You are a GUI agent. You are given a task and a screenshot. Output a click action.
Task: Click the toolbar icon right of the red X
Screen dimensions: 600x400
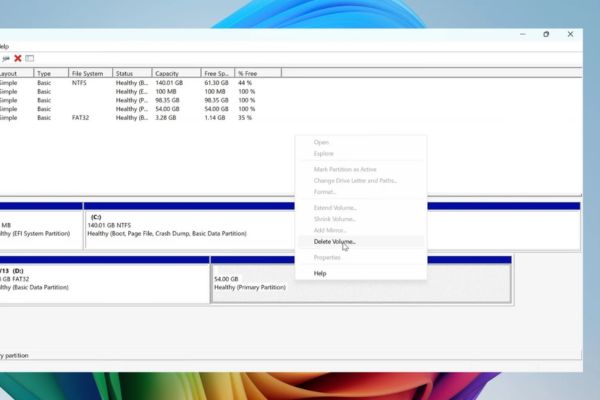pos(29,58)
